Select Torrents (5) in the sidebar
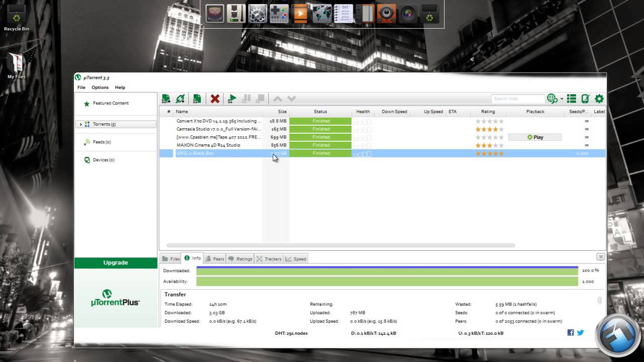Screen dimensions: 644x362 point(104,124)
